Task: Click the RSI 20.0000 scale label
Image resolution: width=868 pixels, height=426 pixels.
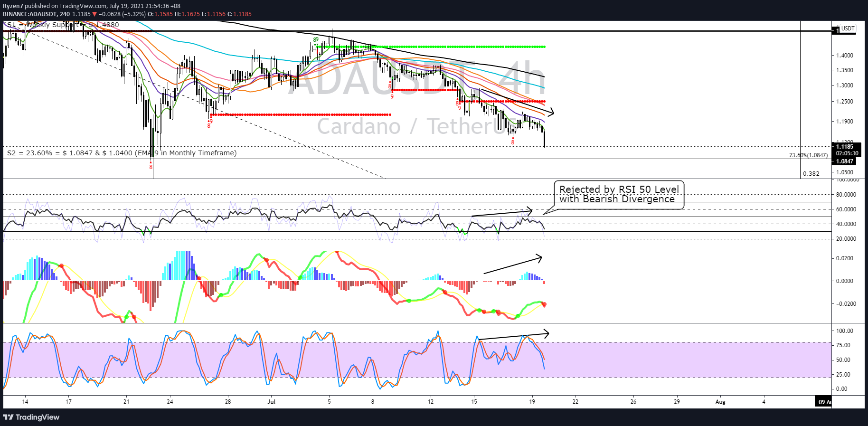Action: 846,239
